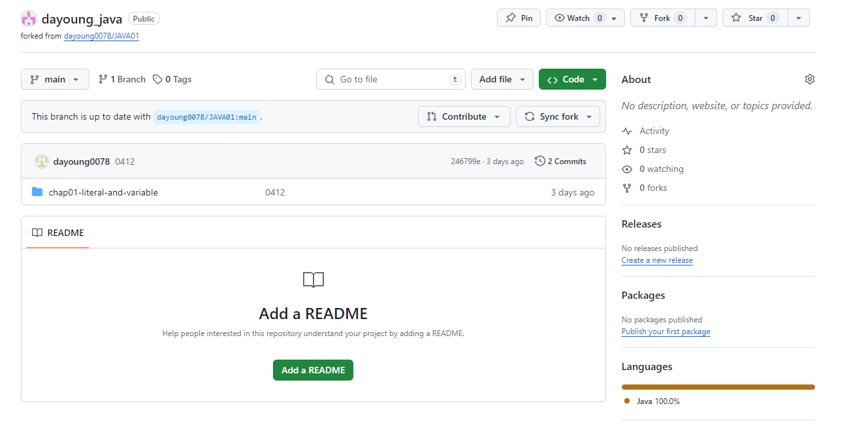View the 0 Tags link
Viewport: 868px width, 425px height.
(172, 79)
